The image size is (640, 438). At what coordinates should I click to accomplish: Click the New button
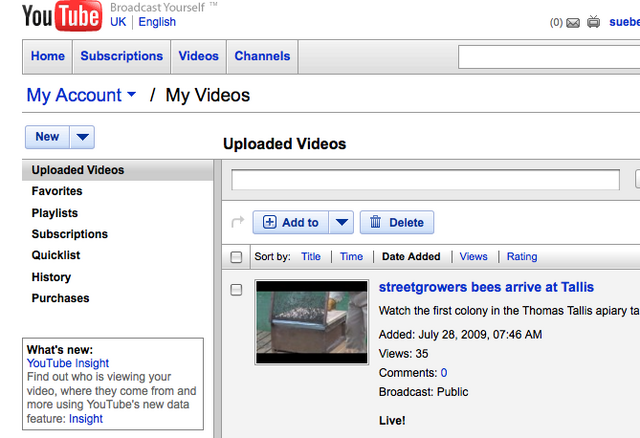(47, 137)
